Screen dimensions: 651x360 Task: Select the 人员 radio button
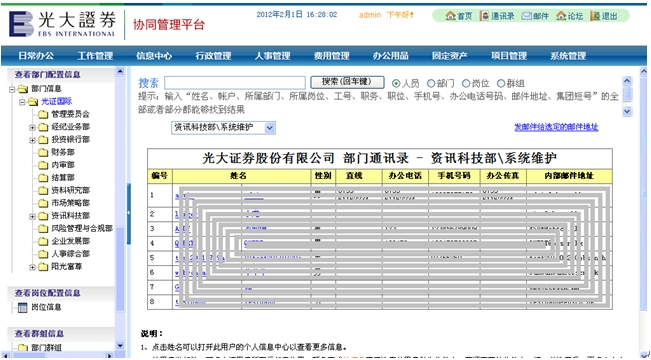coord(396,83)
